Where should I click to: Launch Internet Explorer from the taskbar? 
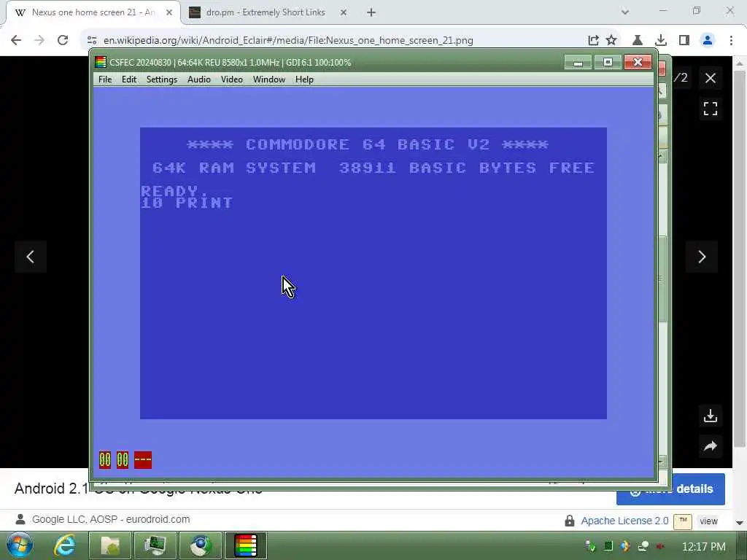[x=64, y=545]
